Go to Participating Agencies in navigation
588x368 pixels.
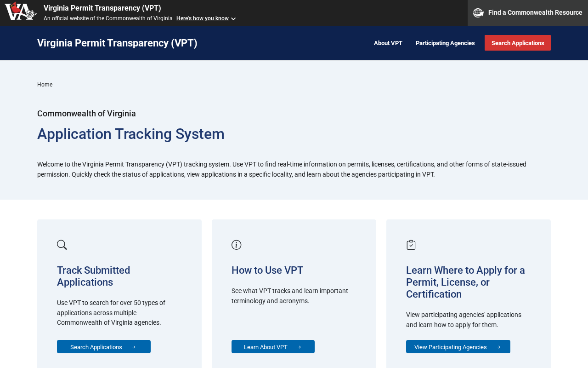(445, 43)
